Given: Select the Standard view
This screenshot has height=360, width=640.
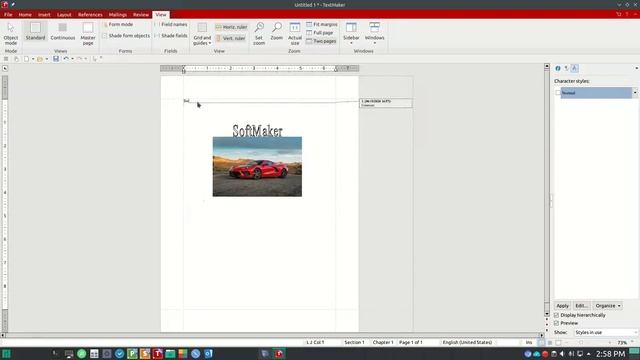Looking at the screenshot, I should pos(35,31).
